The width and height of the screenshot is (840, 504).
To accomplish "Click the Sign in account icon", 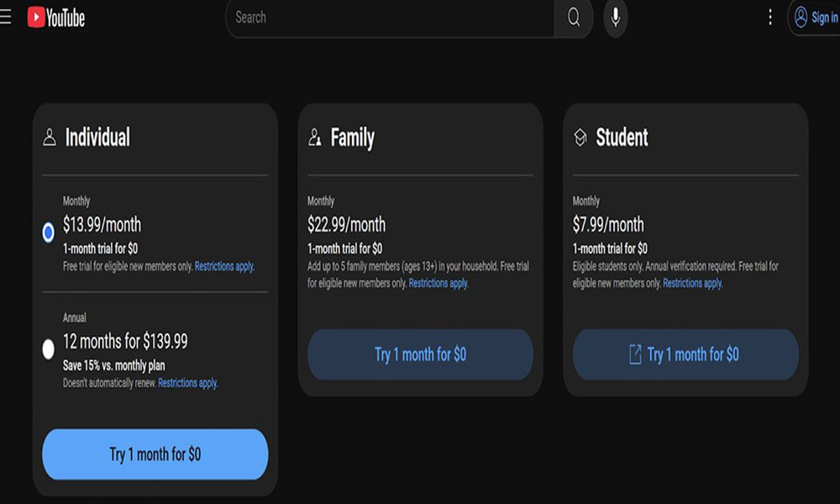I will coord(801,18).
